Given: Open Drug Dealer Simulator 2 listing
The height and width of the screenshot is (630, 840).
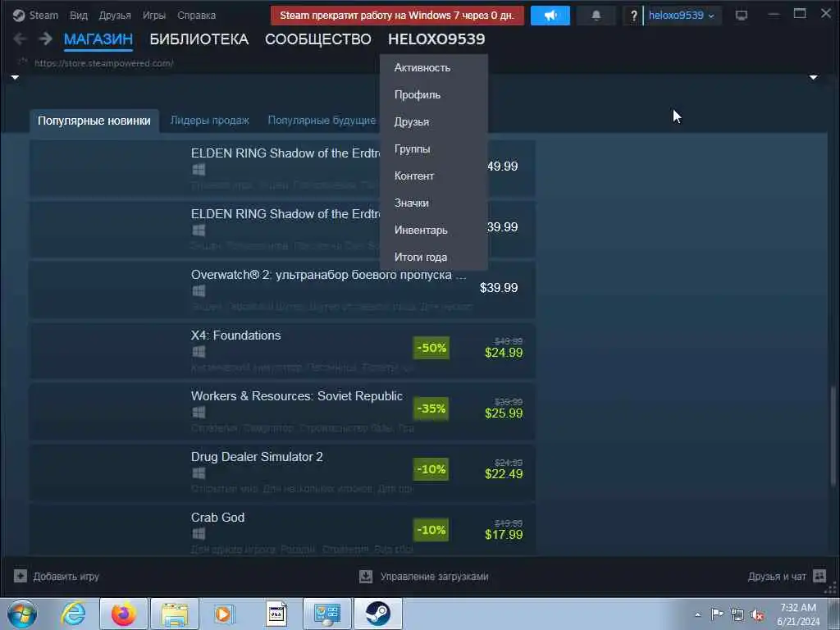Looking at the screenshot, I should tap(282, 472).
